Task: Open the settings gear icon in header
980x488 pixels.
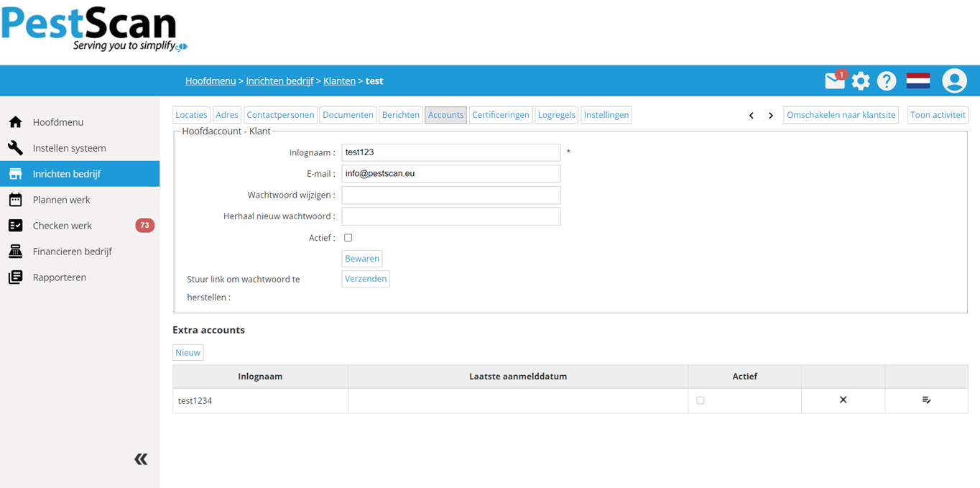Action: 861,81
